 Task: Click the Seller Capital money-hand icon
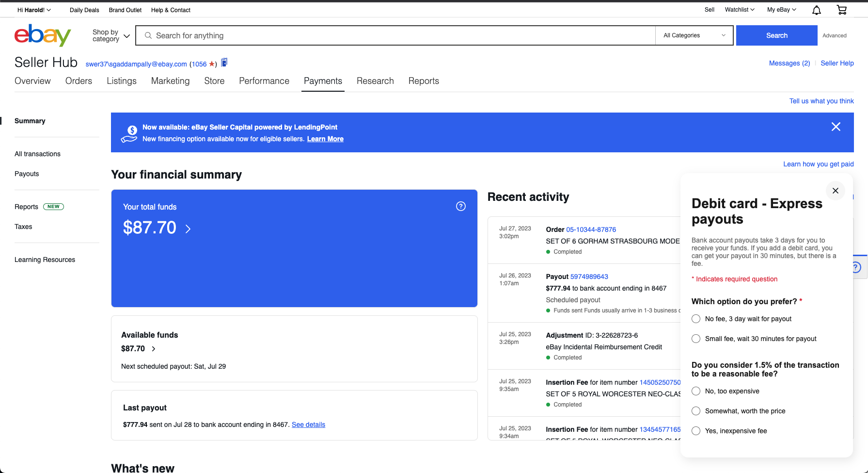pyautogui.click(x=129, y=134)
